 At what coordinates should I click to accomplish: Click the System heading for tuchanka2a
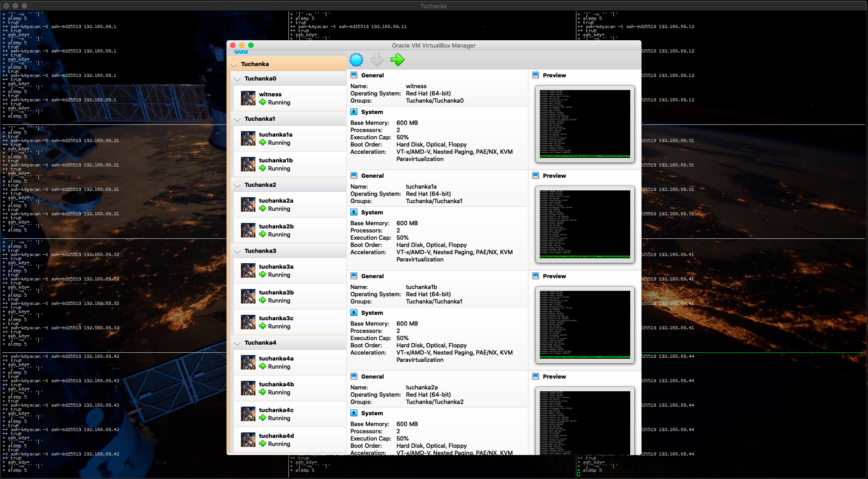[x=372, y=413]
